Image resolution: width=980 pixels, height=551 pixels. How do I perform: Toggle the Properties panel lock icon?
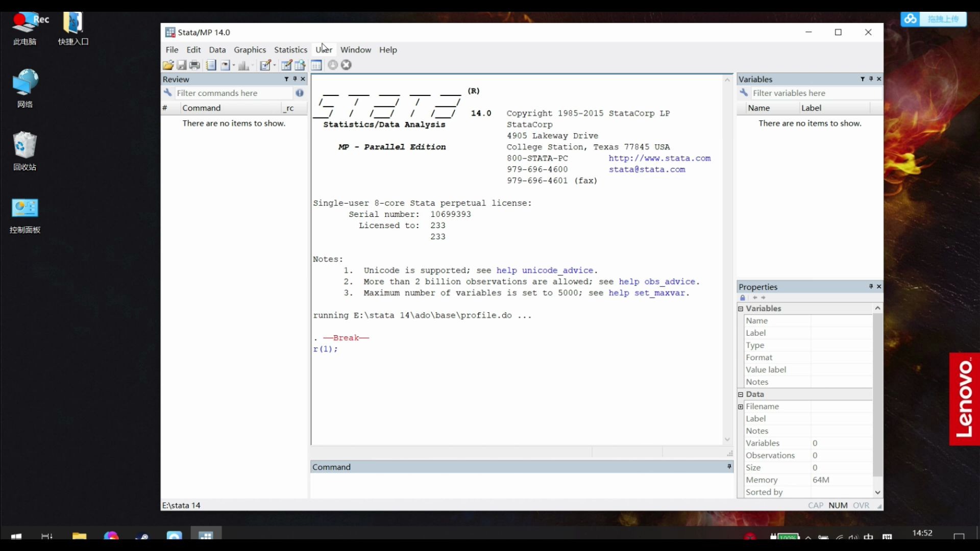coord(743,297)
